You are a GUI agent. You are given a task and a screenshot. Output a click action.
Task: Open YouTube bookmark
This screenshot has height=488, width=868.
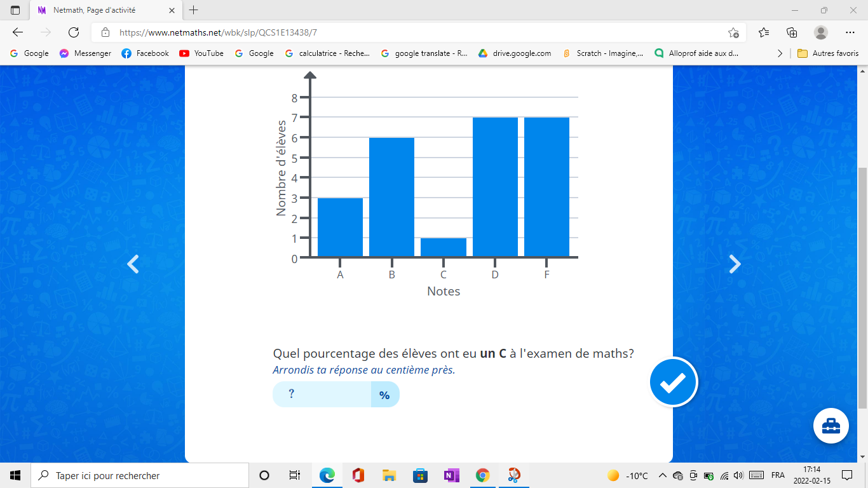(x=201, y=53)
